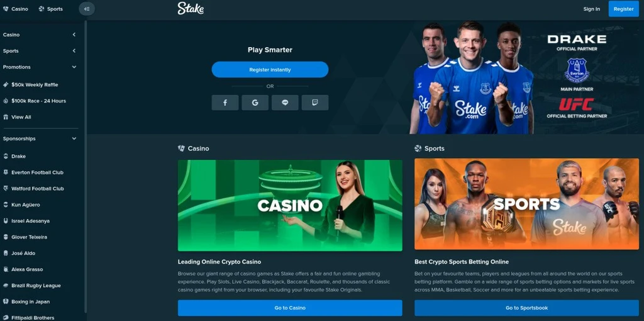Open the Everton Football Club sponsorship item
This screenshot has width=644, height=321.
click(33, 172)
